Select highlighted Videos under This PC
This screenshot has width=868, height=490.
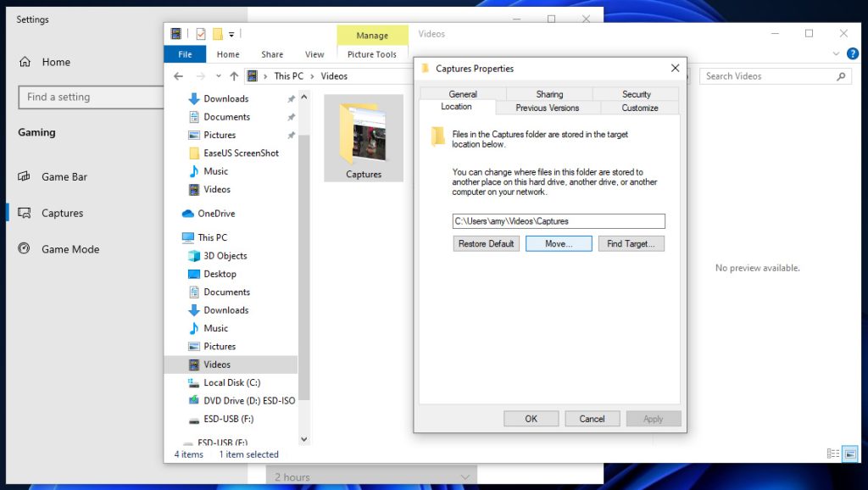(x=231, y=365)
